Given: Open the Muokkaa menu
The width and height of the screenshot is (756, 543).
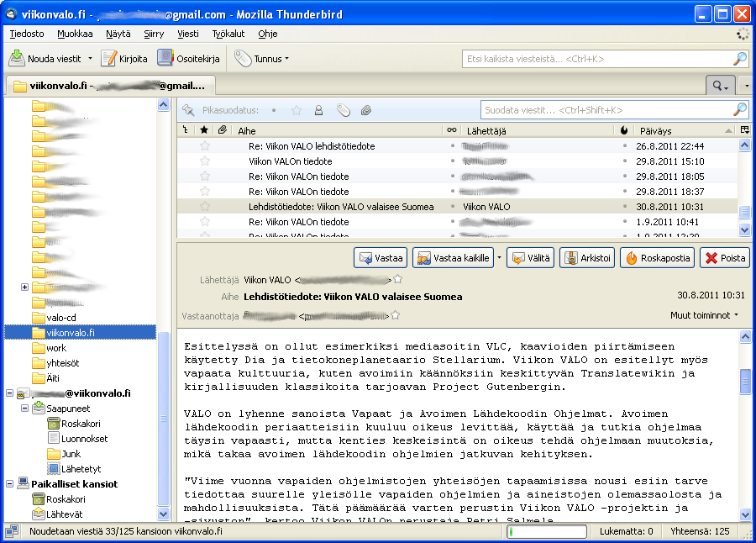Looking at the screenshot, I should 75,34.
